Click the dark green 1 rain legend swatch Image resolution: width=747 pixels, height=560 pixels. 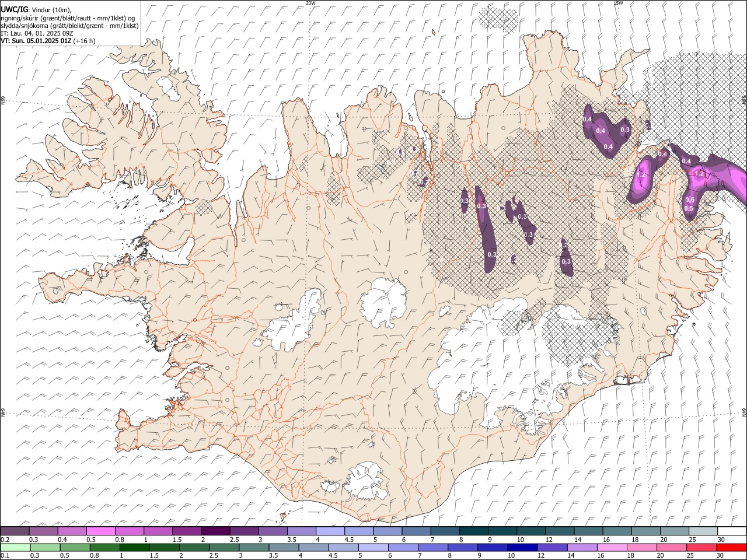point(135,547)
